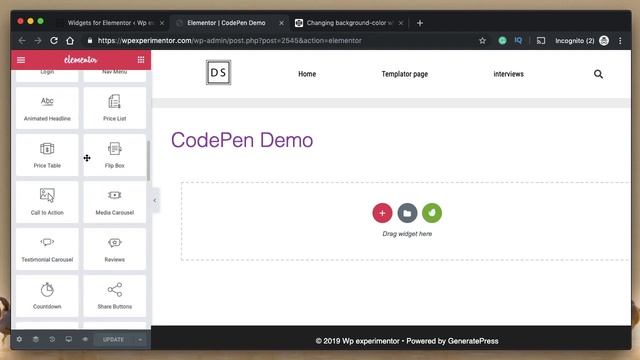
Task: Select the Reviews widget
Action: pyautogui.click(x=115, y=249)
